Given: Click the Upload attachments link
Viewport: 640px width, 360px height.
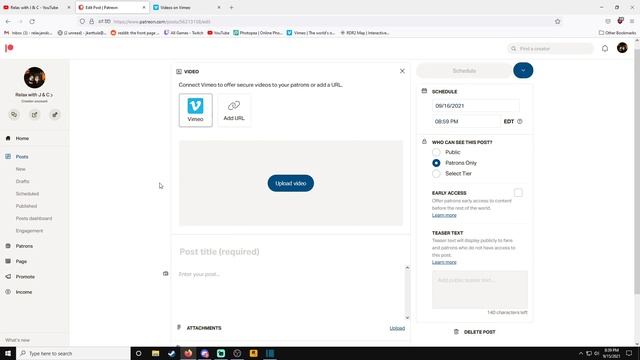Looking at the screenshot, I should pyautogui.click(x=397, y=328).
